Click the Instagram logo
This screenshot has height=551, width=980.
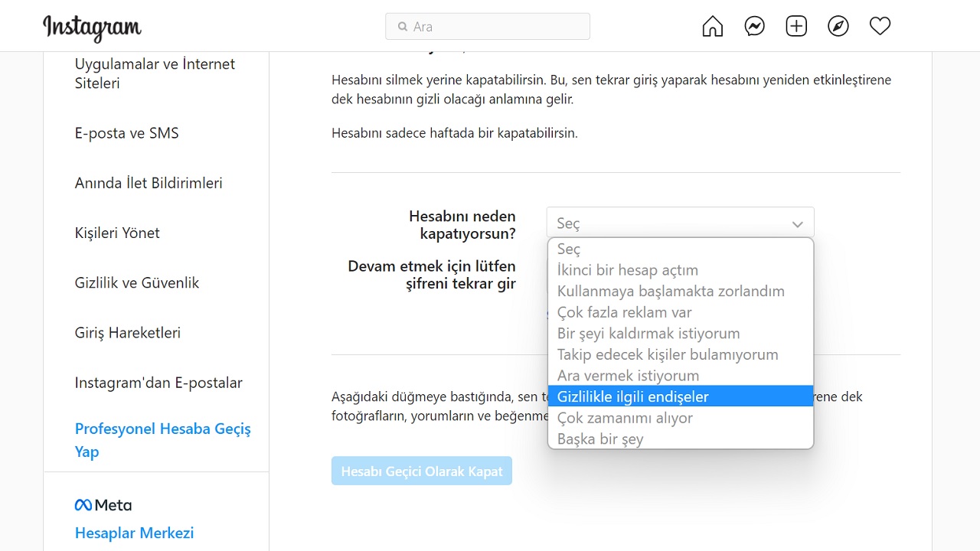tap(93, 28)
